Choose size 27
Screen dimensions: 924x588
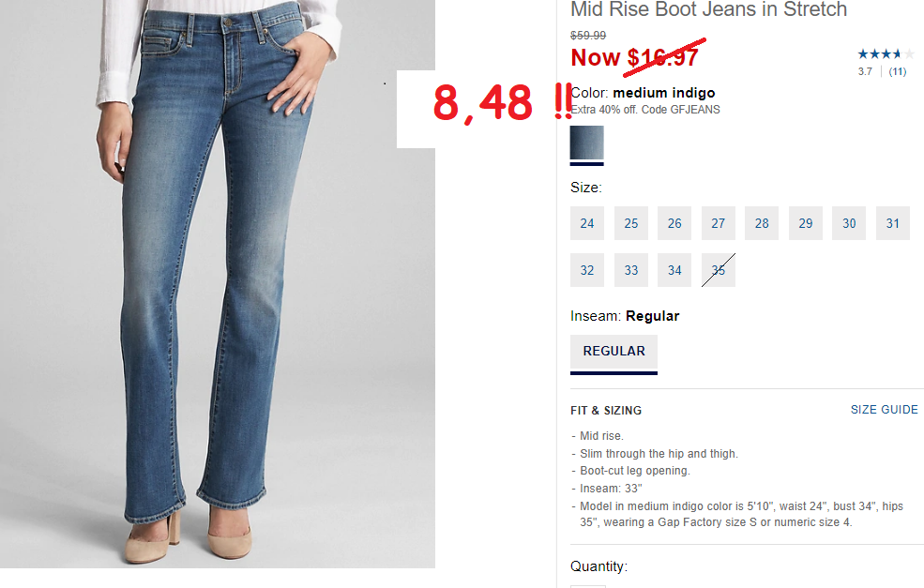click(719, 223)
